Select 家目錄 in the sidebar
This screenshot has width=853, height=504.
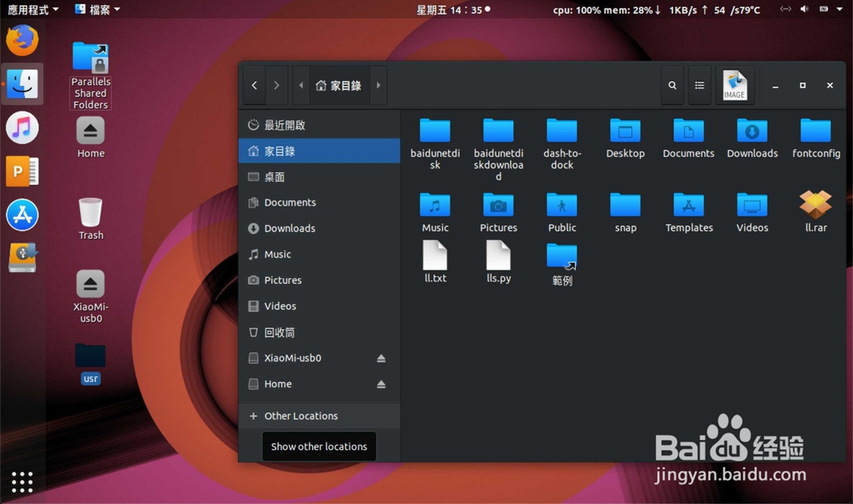(x=319, y=151)
